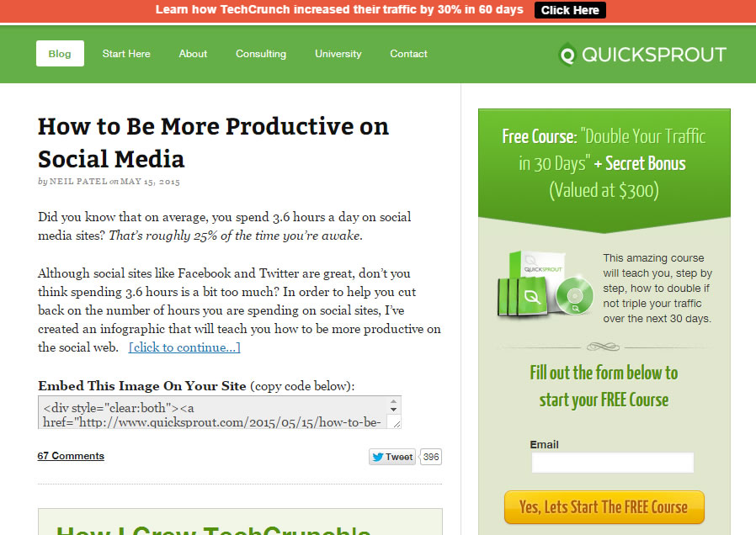756x535 pixels.
Task: Go to the Contact page
Action: pyautogui.click(x=408, y=53)
